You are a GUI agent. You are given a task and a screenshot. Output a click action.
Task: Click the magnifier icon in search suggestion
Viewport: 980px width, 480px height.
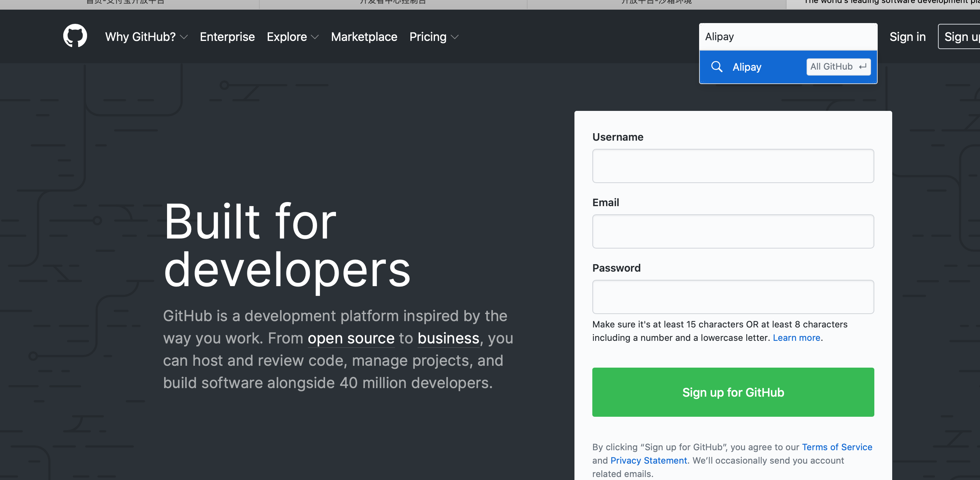(x=716, y=67)
